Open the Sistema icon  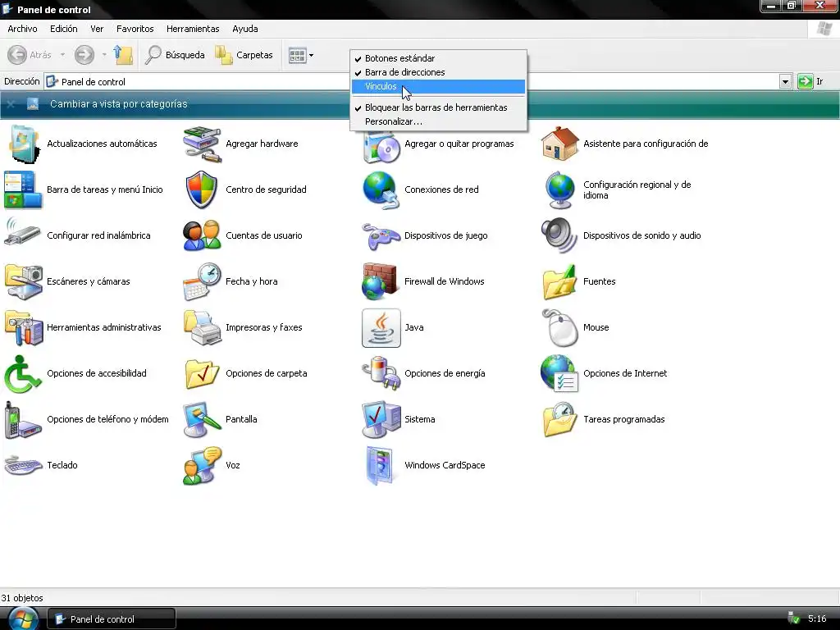coord(381,420)
